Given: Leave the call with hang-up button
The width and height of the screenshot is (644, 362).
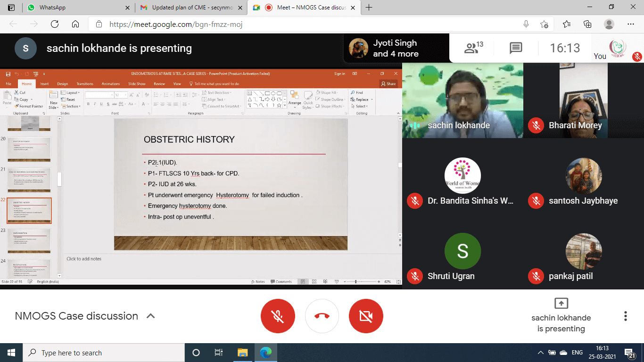Looking at the screenshot, I should point(322,316).
